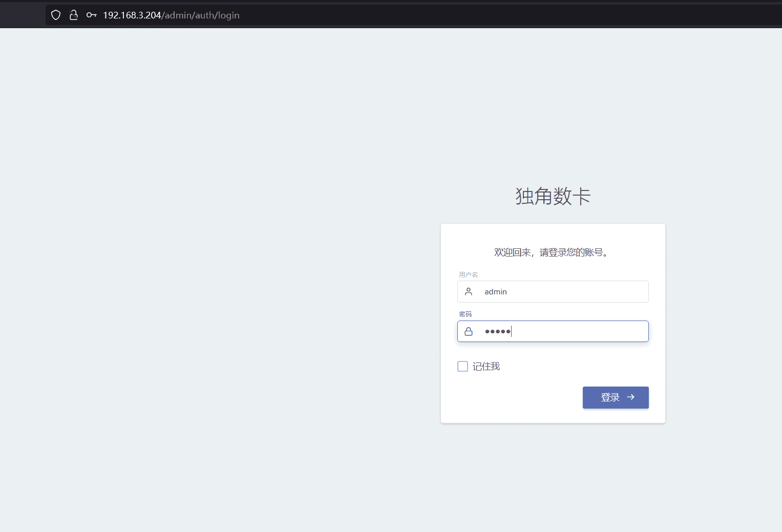Click the 独角数卡 site title
782x532 pixels.
(x=553, y=197)
